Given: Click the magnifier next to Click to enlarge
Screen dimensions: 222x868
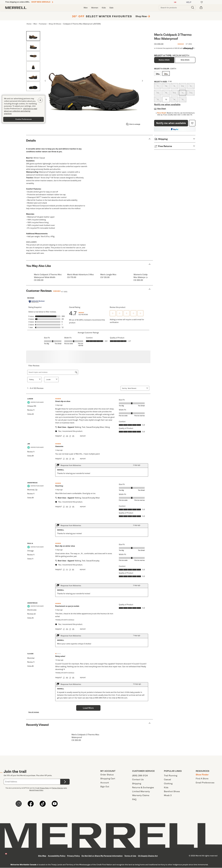Looking at the screenshot, I should click(127, 124).
